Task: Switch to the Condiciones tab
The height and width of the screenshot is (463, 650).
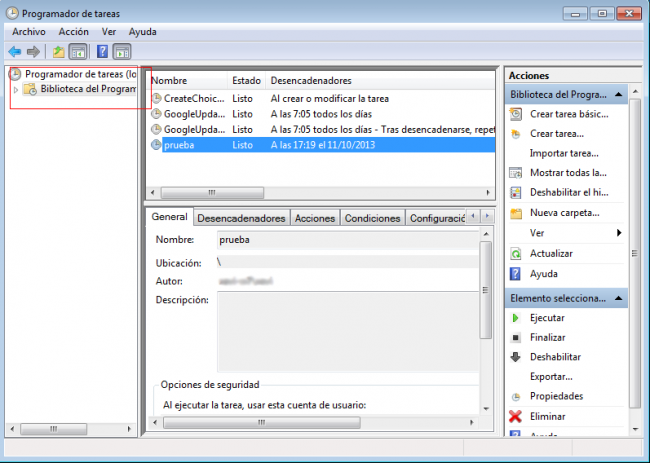Action: (x=372, y=218)
